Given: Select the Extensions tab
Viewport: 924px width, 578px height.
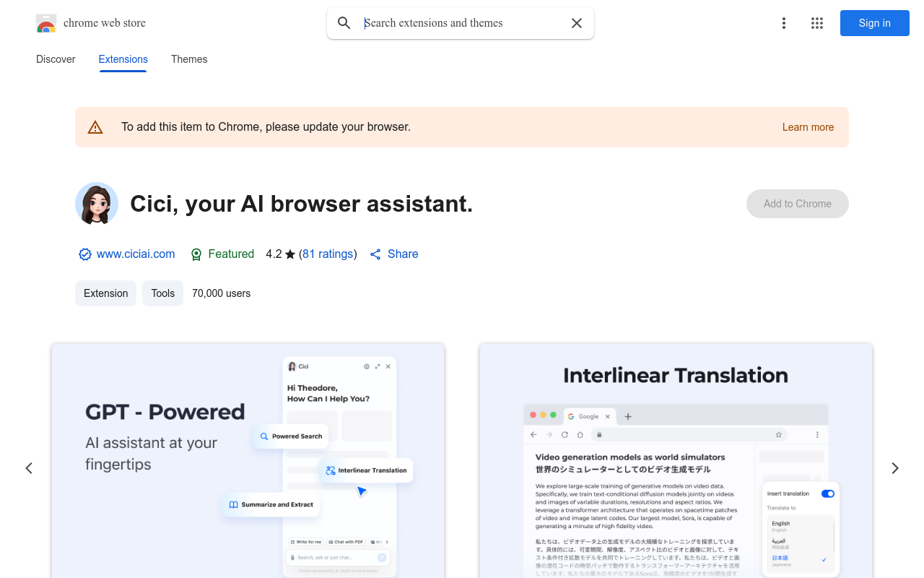Looking at the screenshot, I should coord(123,59).
